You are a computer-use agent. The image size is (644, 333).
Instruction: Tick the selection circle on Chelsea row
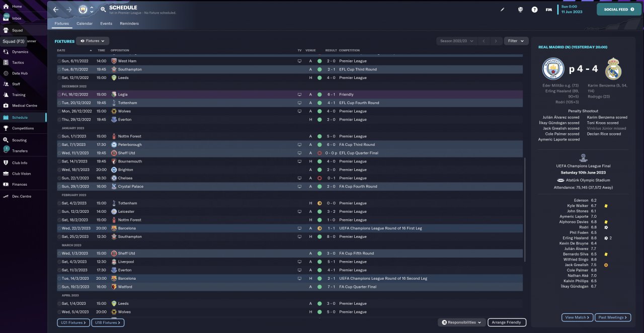pyautogui.click(x=59, y=178)
